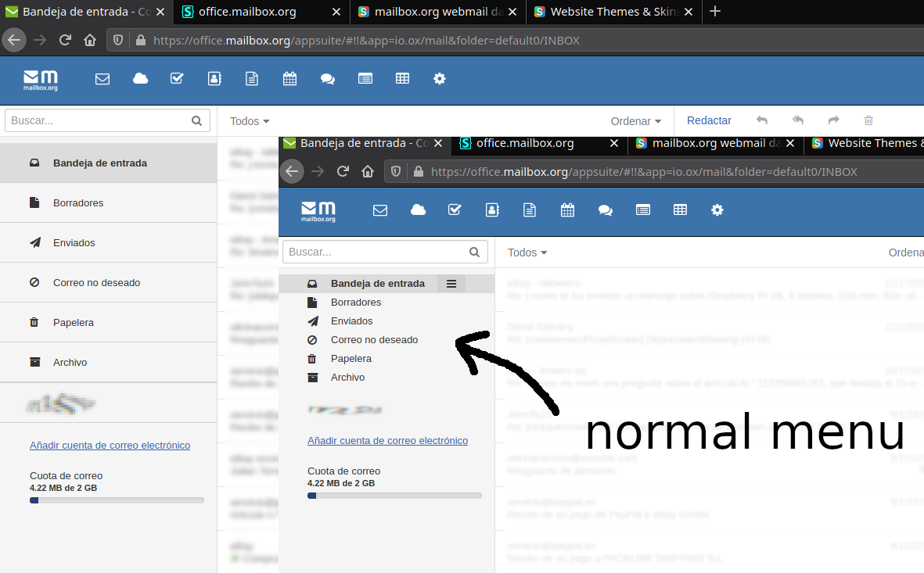Open the folder context hamburger menu
The width and height of the screenshot is (924, 573).
point(451,284)
